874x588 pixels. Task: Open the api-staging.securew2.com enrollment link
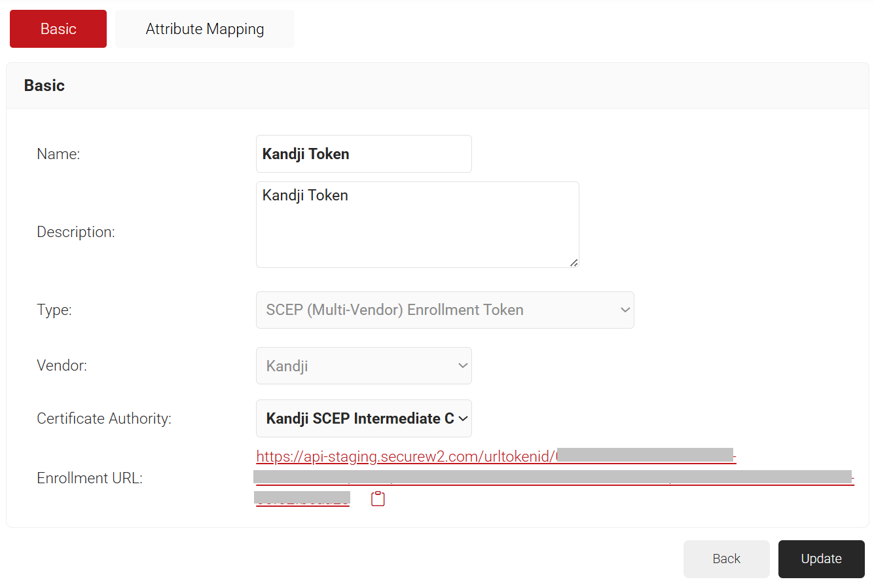tap(406, 456)
